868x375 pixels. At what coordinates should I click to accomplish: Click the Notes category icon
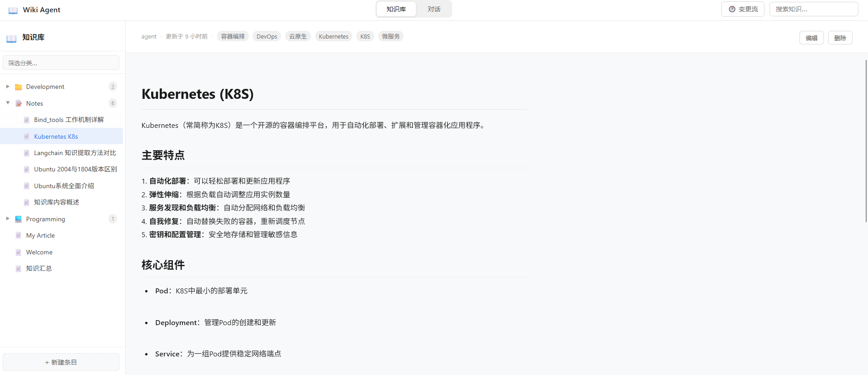point(19,103)
